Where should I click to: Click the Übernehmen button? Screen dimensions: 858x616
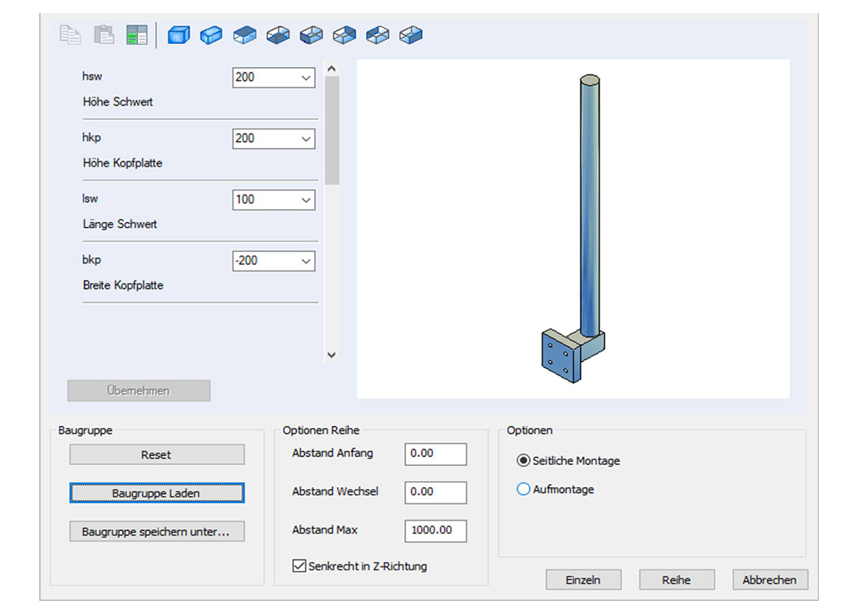(x=139, y=390)
